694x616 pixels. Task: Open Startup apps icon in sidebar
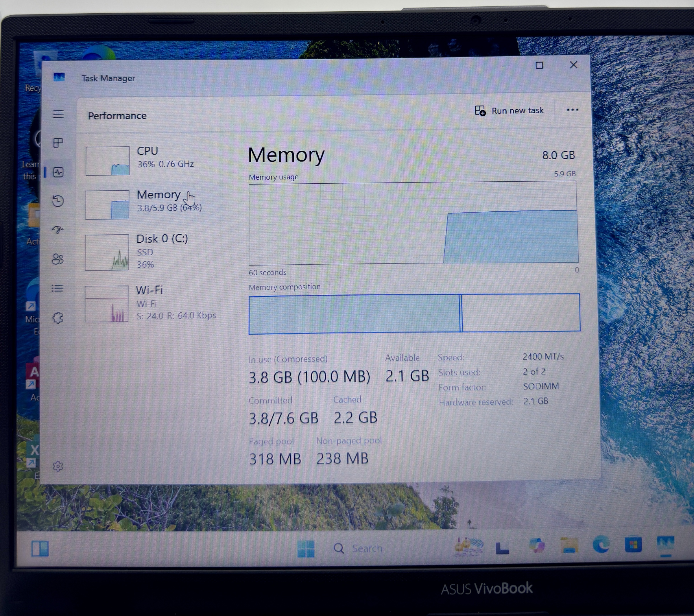[x=58, y=230]
